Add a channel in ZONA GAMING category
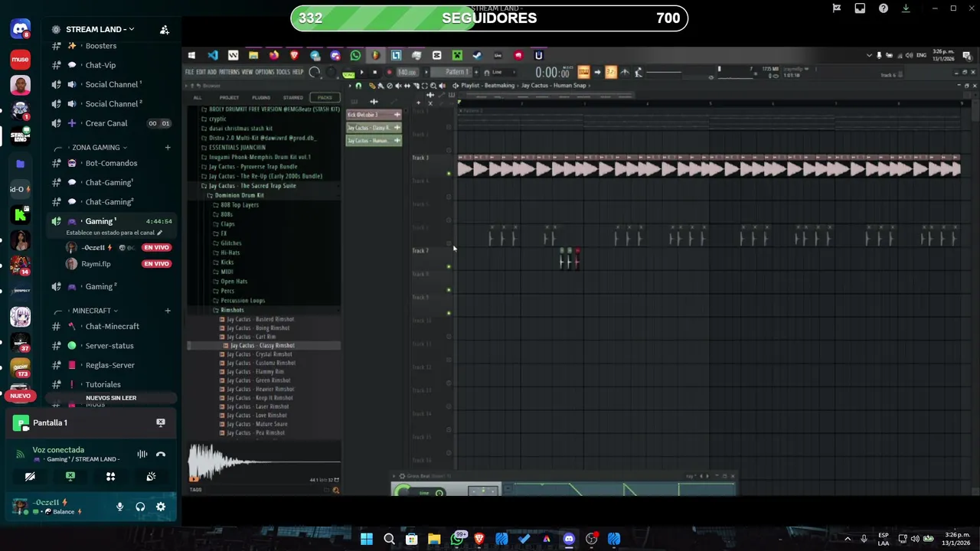980x551 pixels. click(x=168, y=147)
